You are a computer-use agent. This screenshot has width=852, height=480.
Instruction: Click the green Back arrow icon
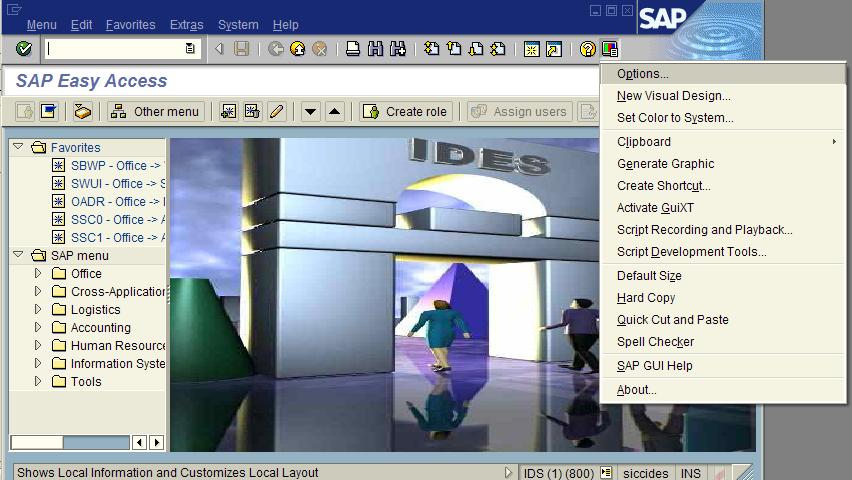point(275,49)
